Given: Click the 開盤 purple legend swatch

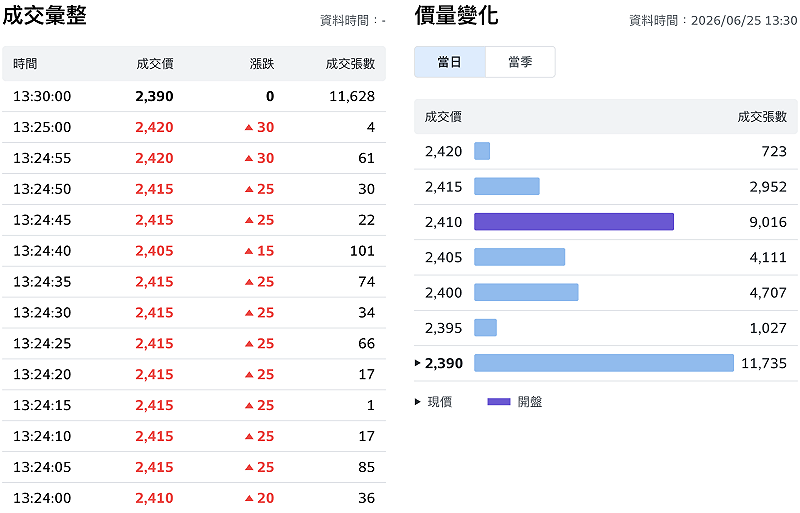Looking at the screenshot, I should (x=499, y=402).
